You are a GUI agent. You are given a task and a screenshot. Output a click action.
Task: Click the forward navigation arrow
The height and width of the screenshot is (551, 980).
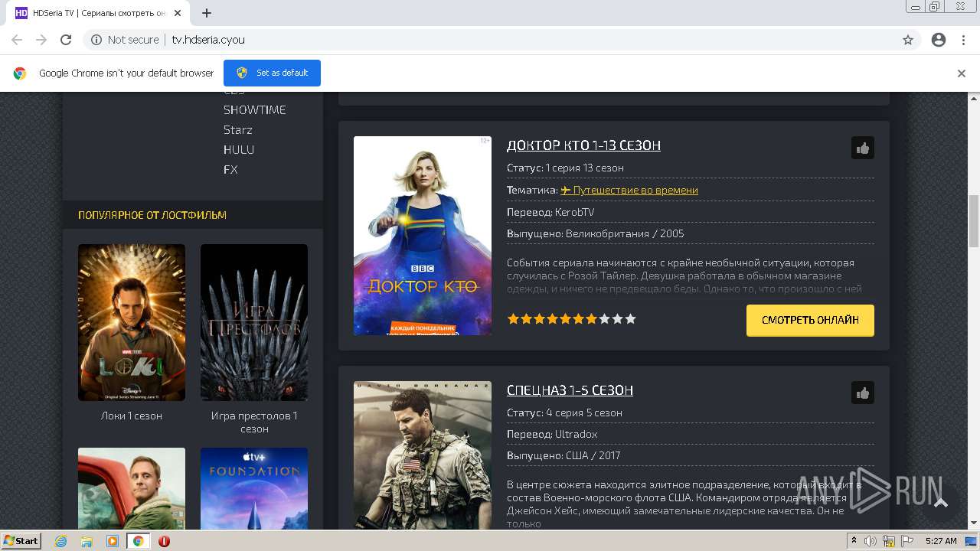(41, 40)
